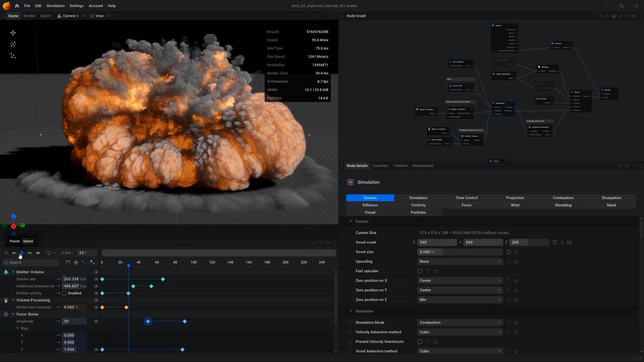Jump to previous keyframe
644x362 pixels.
click(14, 253)
